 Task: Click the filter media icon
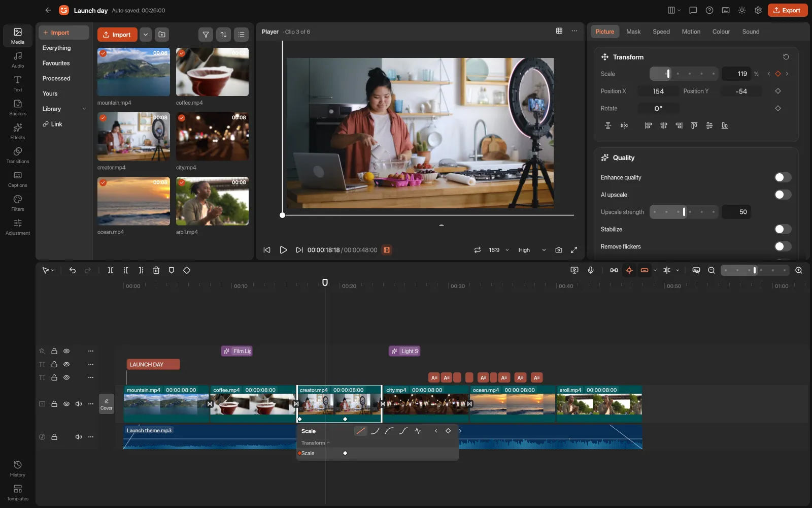coord(206,35)
